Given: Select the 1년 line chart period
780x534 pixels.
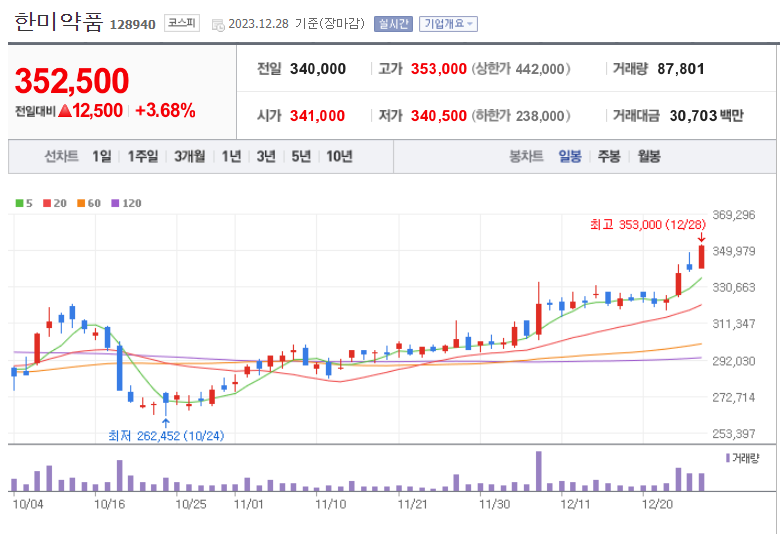Looking at the screenshot, I should pyautogui.click(x=231, y=156).
